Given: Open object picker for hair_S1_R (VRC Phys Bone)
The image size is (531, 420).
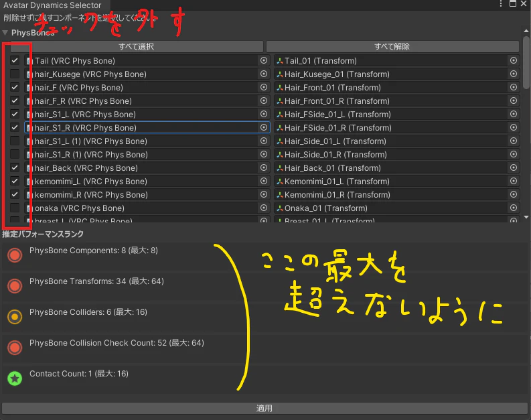Looking at the screenshot, I should [x=264, y=127].
